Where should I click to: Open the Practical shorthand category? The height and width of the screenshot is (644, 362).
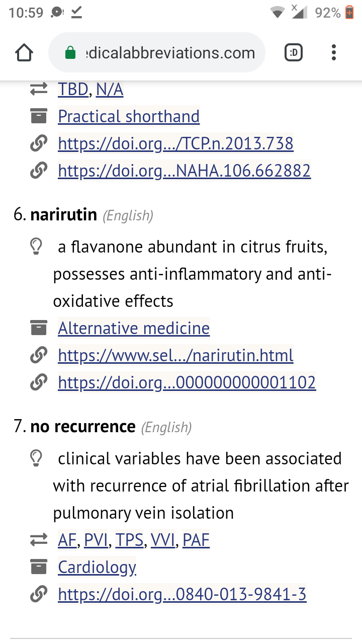coord(129,117)
